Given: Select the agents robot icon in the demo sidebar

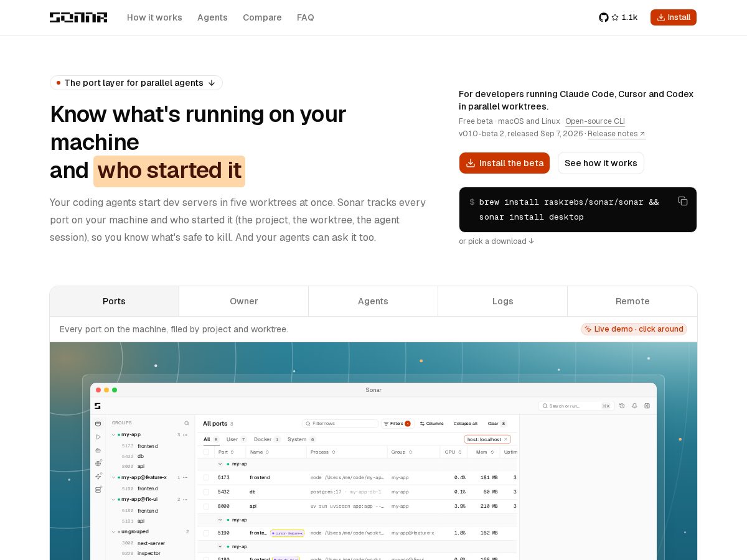Looking at the screenshot, I should tap(98, 450).
